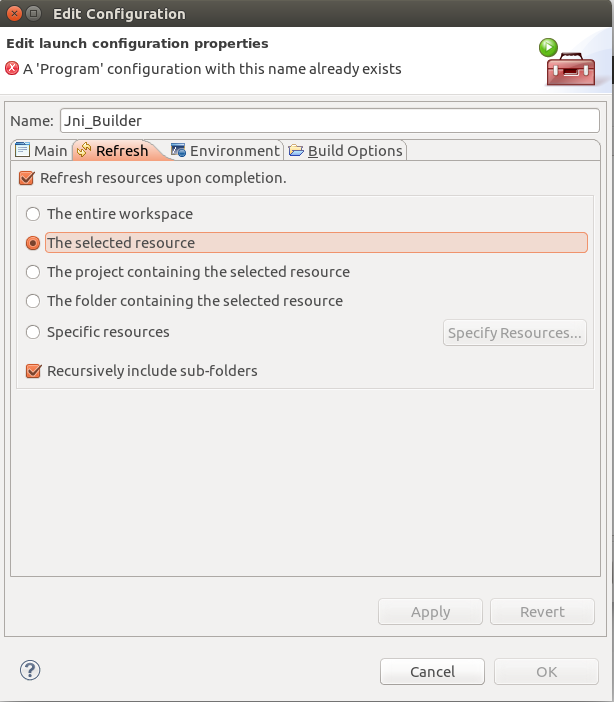Toggle Recursively include sub-folders checkbox
Viewport: 614px width, 702px height.
pyautogui.click(x=34, y=371)
